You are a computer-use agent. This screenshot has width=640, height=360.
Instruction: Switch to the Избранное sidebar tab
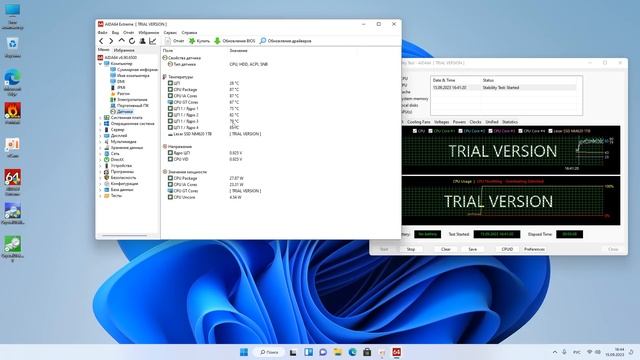coord(124,50)
